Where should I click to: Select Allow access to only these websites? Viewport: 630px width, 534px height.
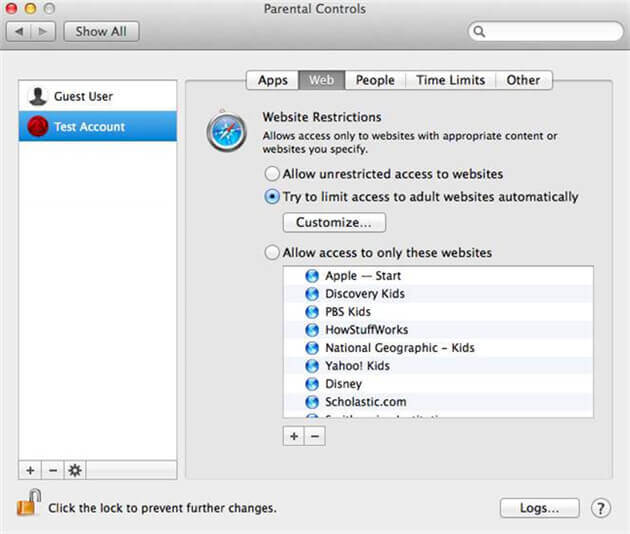[272, 253]
